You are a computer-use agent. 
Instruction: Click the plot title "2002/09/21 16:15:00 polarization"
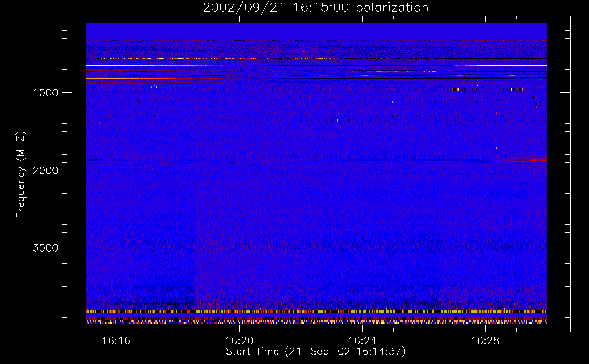coord(315,8)
